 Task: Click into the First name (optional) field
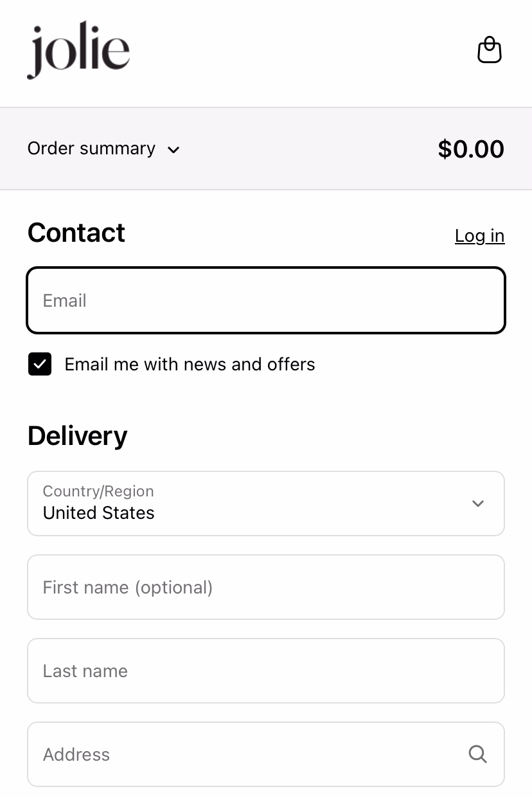[x=266, y=587]
